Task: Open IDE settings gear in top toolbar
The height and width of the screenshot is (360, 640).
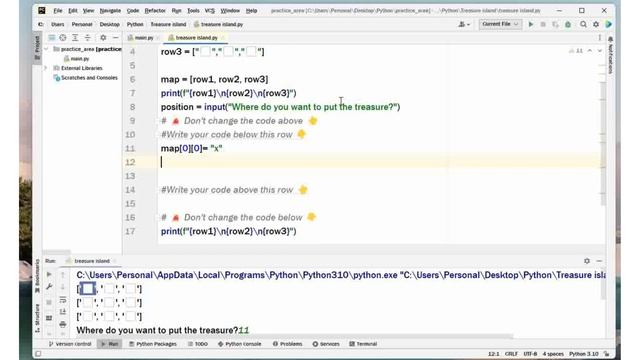Action: pyautogui.click(x=596, y=24)
